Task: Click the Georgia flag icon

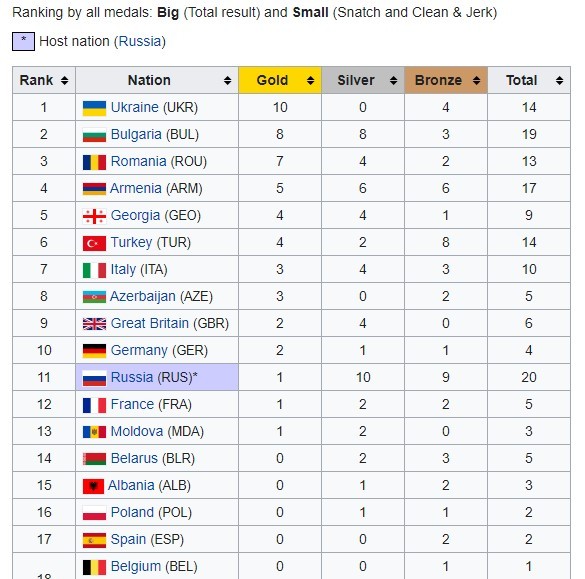Action: [94, 216]
